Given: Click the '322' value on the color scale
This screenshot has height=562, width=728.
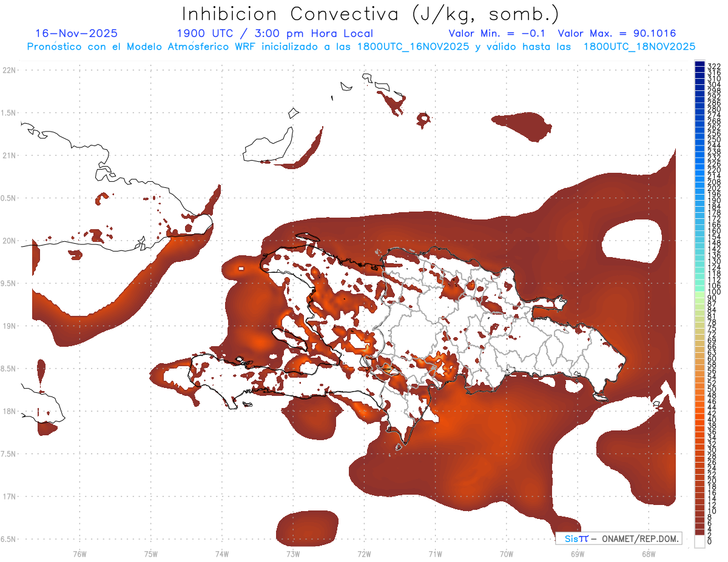Looking at the screenshot, I should 713,65.
